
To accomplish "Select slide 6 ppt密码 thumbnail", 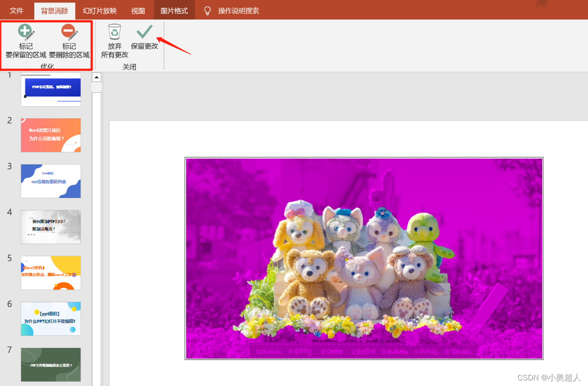I will click(x=51, y=318).
